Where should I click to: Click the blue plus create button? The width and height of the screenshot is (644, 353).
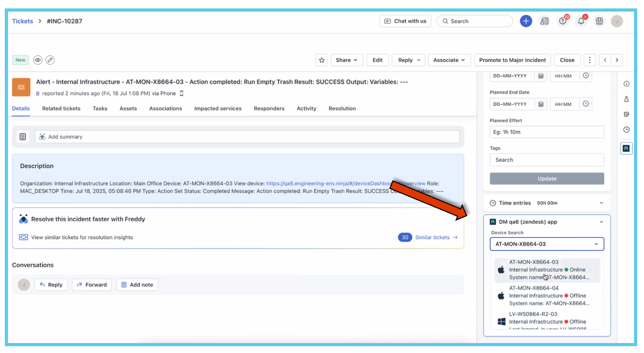pos(526,21)
